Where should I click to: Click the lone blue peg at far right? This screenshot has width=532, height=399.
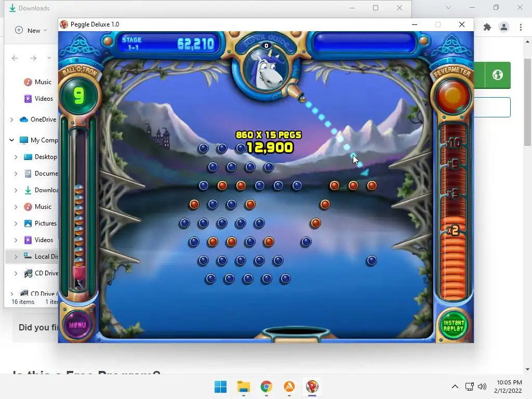(x=371, y=261)
